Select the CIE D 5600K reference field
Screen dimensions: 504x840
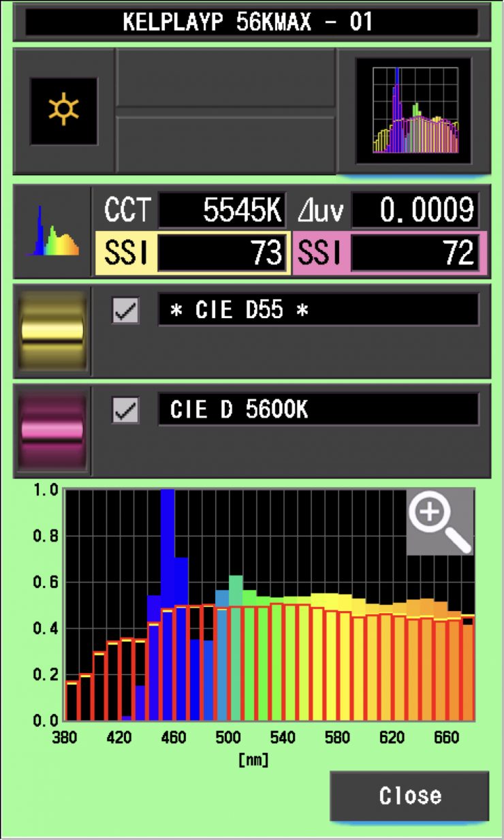[x=318, y=411]
